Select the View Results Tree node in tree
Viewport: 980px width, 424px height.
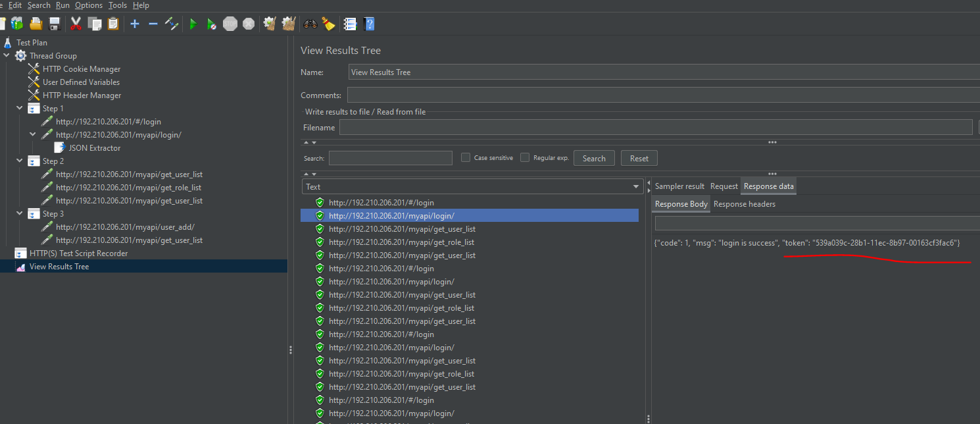tap(59, 267)
